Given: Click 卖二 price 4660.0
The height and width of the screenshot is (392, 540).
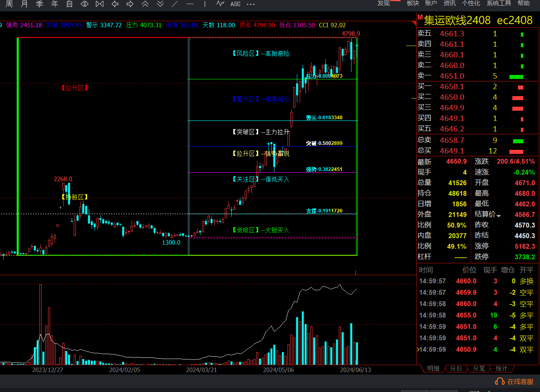Looking at the screenshot, I should [452, 66].
